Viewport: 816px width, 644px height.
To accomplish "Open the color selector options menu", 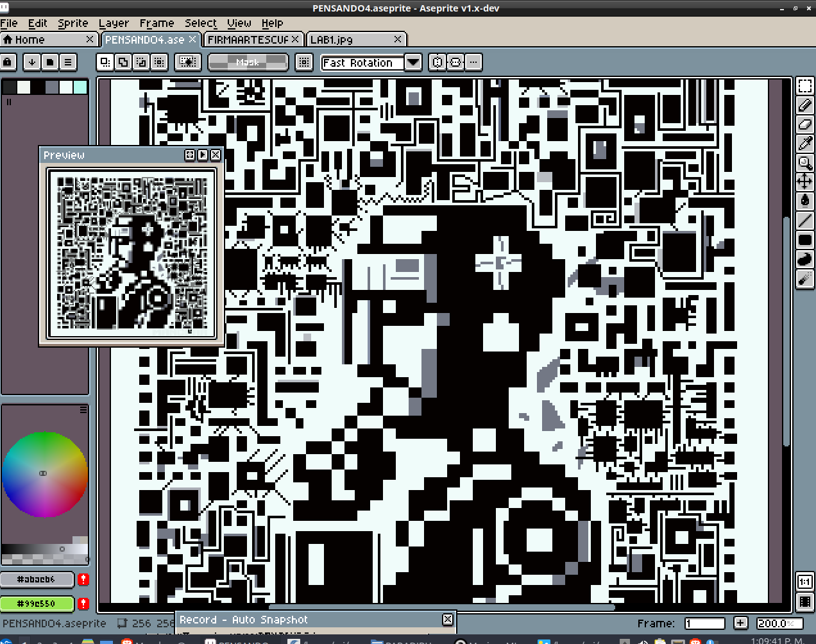I will click(x=83, y=409).
